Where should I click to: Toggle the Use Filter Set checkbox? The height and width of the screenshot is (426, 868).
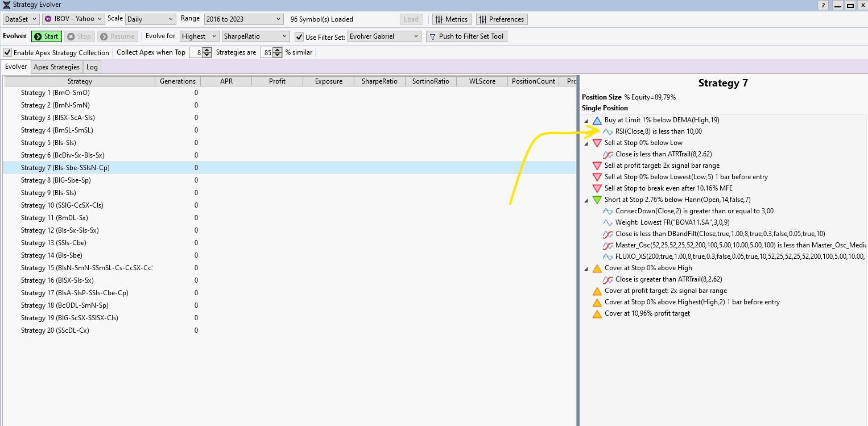(x=299, y=37)
